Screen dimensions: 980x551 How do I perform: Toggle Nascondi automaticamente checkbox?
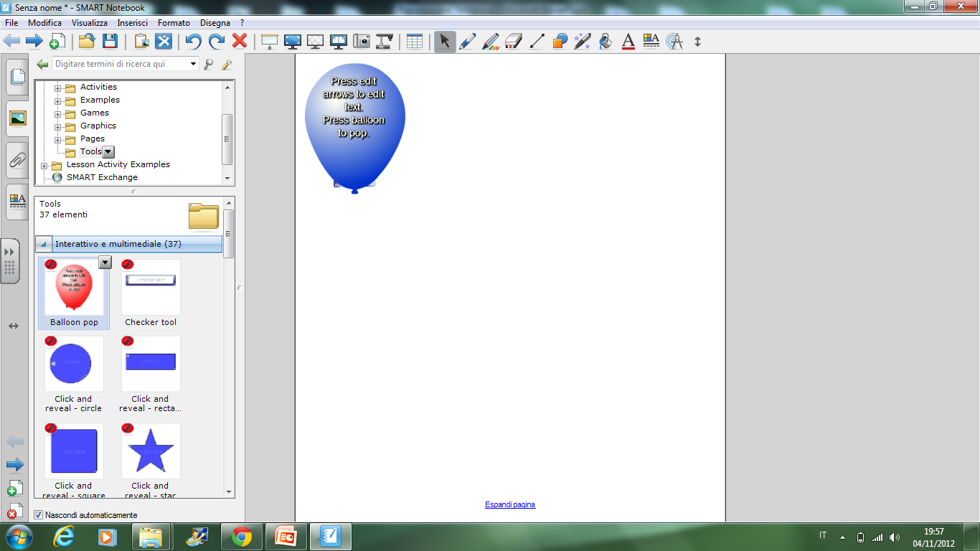39,515
